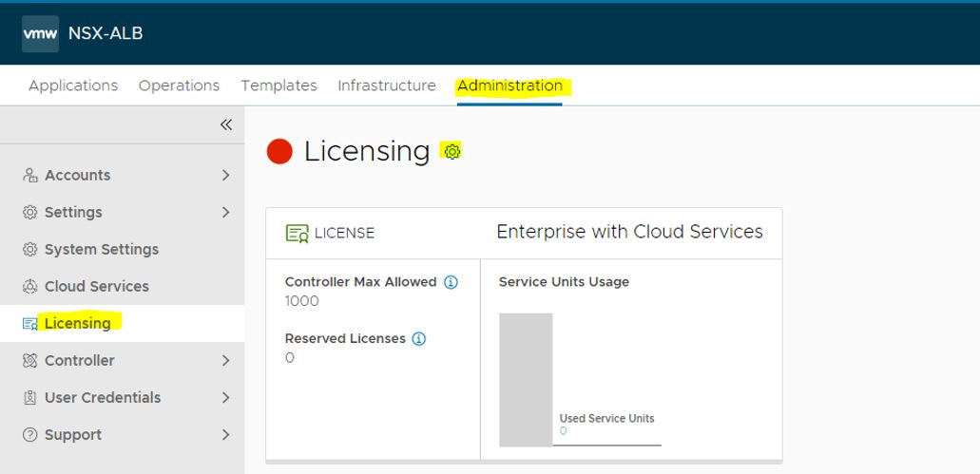This screenshot has height=474, width=980.
Task: Click the NSX-ALB product title
Action: (x=106, y=33)
